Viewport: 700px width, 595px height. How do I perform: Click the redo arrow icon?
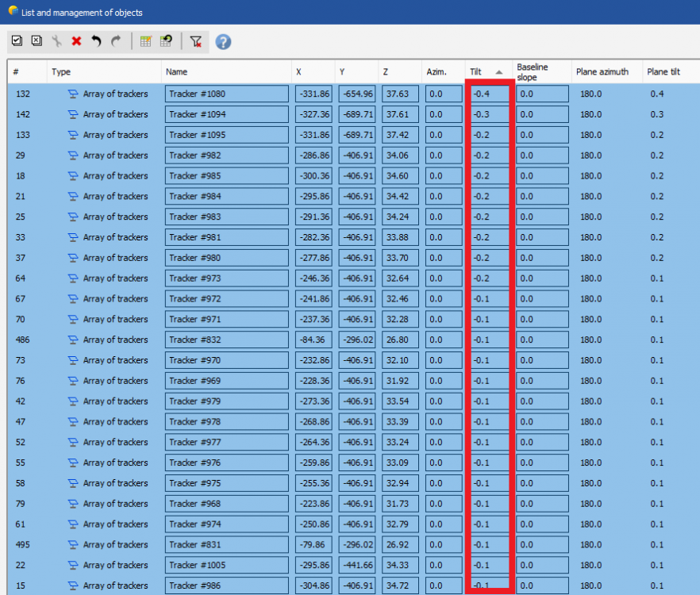(x=116, y=41)
